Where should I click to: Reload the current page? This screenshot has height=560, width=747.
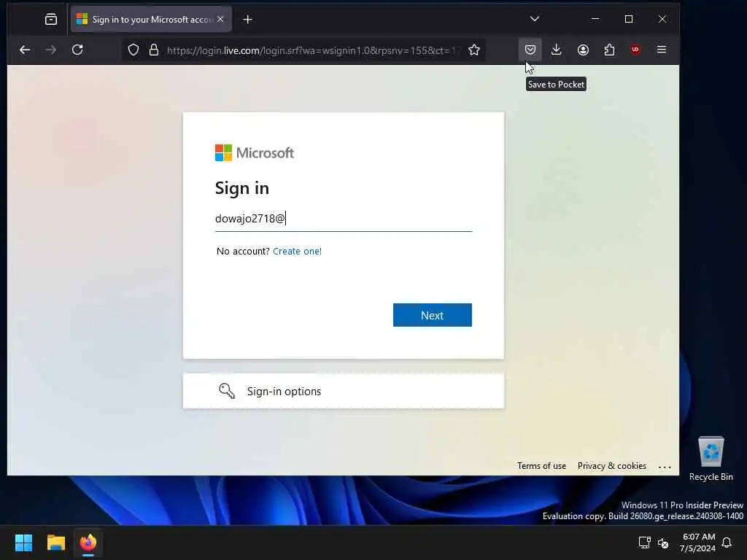pyautogui.click(x=77, y=50)
